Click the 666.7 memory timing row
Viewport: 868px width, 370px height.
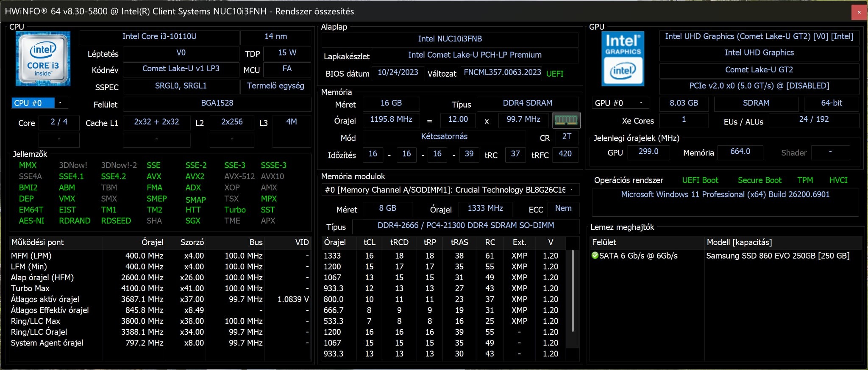coord(445,310)
